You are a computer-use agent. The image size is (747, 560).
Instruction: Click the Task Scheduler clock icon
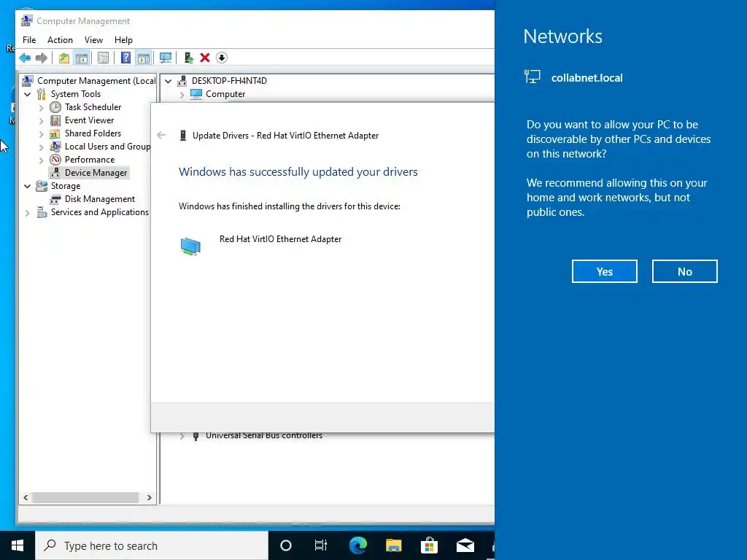55,107
